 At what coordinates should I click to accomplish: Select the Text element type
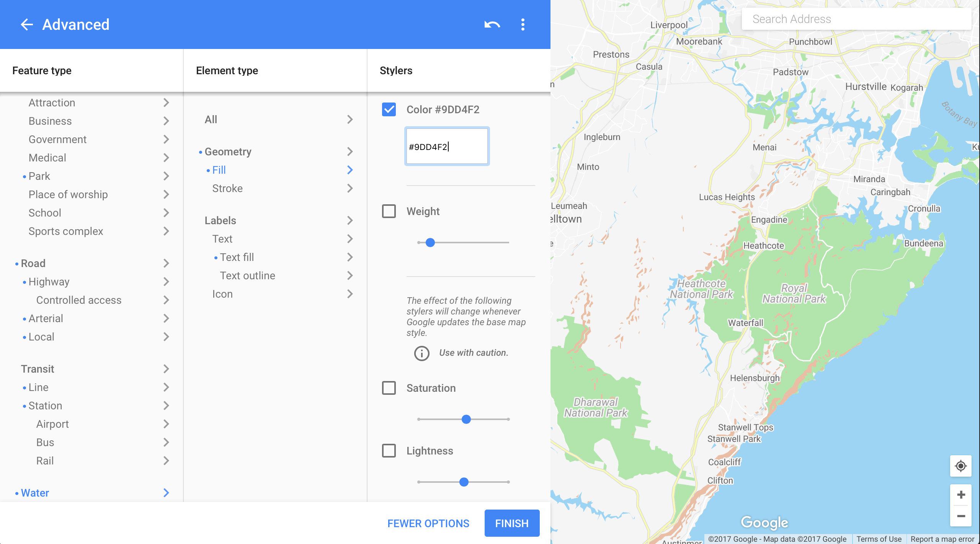click(222, 239)
